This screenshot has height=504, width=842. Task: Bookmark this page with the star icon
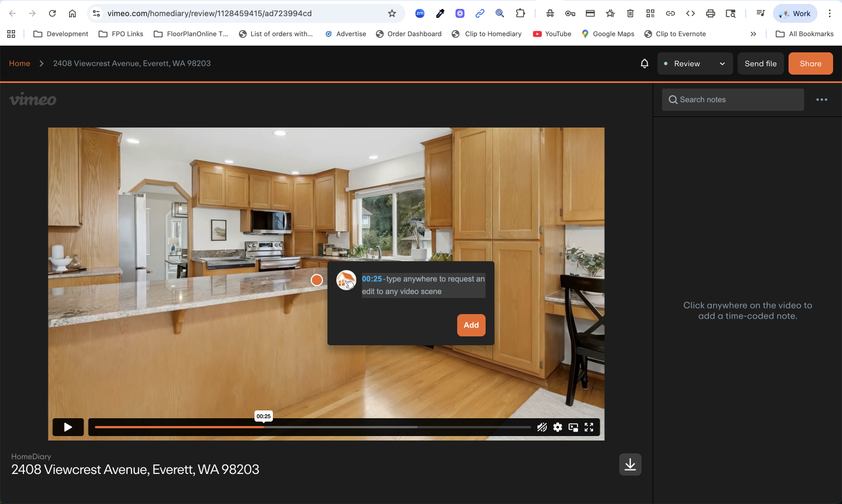coord(391,13)
